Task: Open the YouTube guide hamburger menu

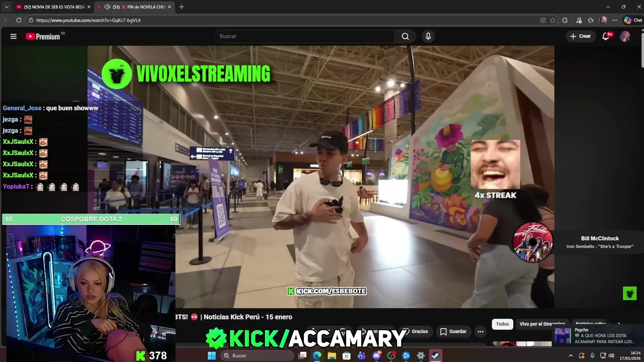Action: click(x=14, y=36)
